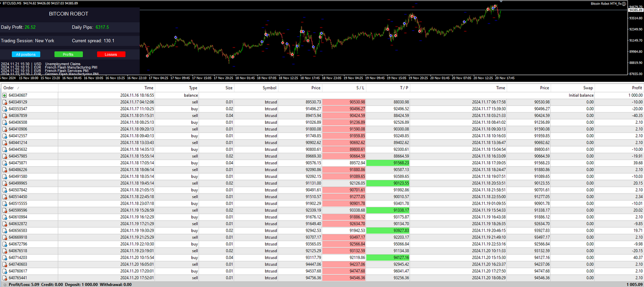Click the order icon for 640349129
Viewport: 644px width, 287px height.
pos(4,102)
